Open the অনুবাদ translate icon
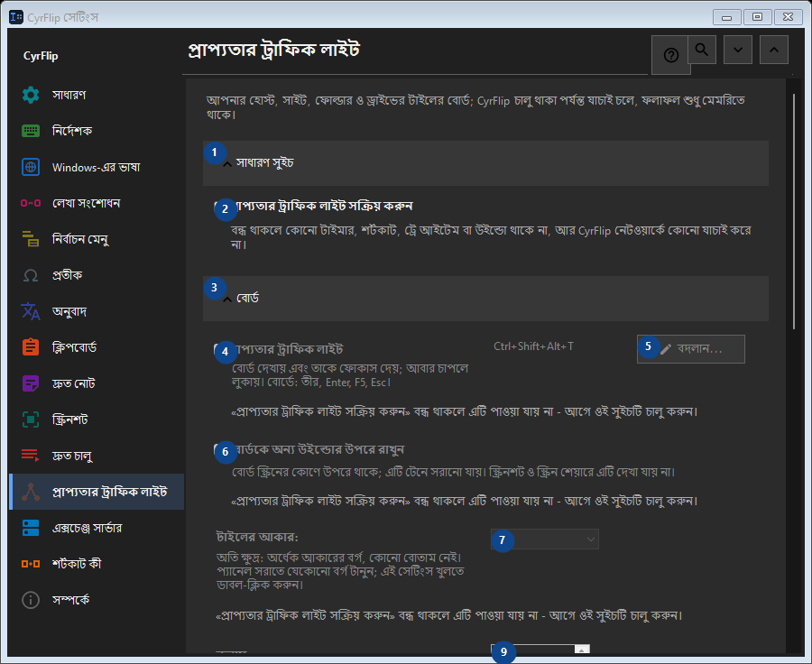 click(x=31, y=311)
